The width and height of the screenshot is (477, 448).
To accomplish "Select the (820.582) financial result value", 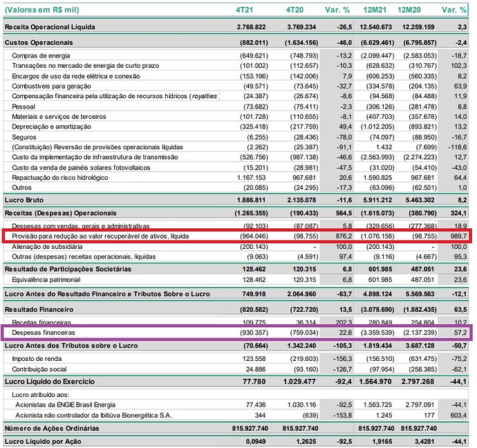I will (254, 310).
